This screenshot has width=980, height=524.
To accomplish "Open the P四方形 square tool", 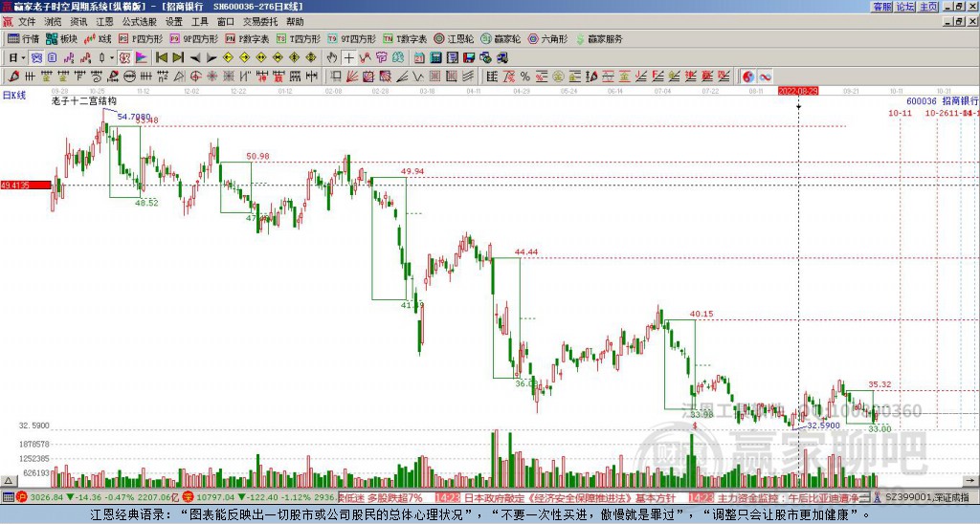I will click(141, 38).
